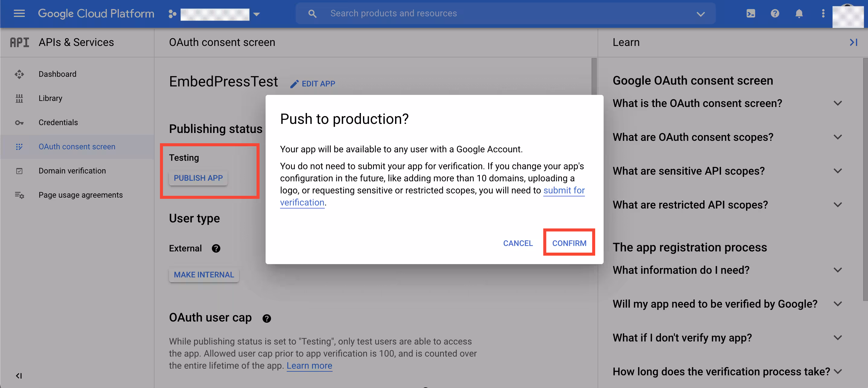Expand 'What is the OAuth consent screen?'
868x388 pixels.
(x=838, y=103)
